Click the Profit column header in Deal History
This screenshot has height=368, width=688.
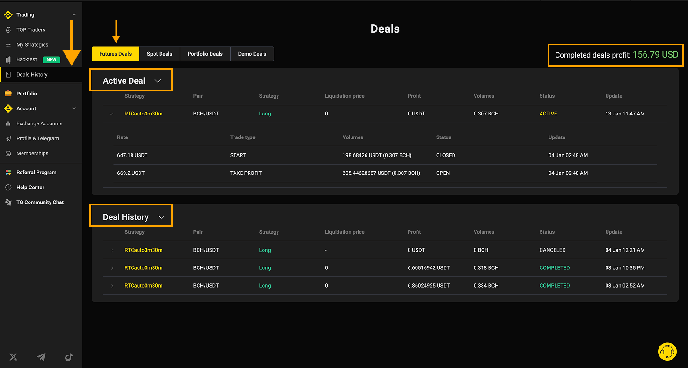pos(414,232)
